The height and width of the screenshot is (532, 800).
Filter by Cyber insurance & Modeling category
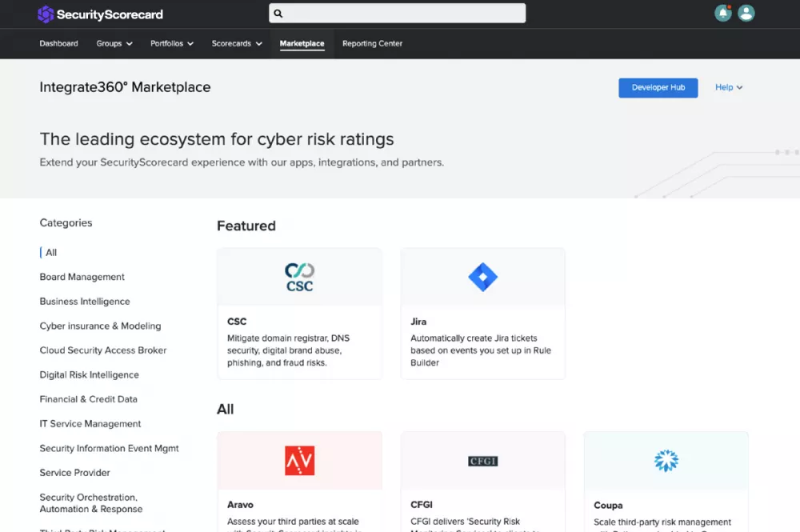click(101, 326)
